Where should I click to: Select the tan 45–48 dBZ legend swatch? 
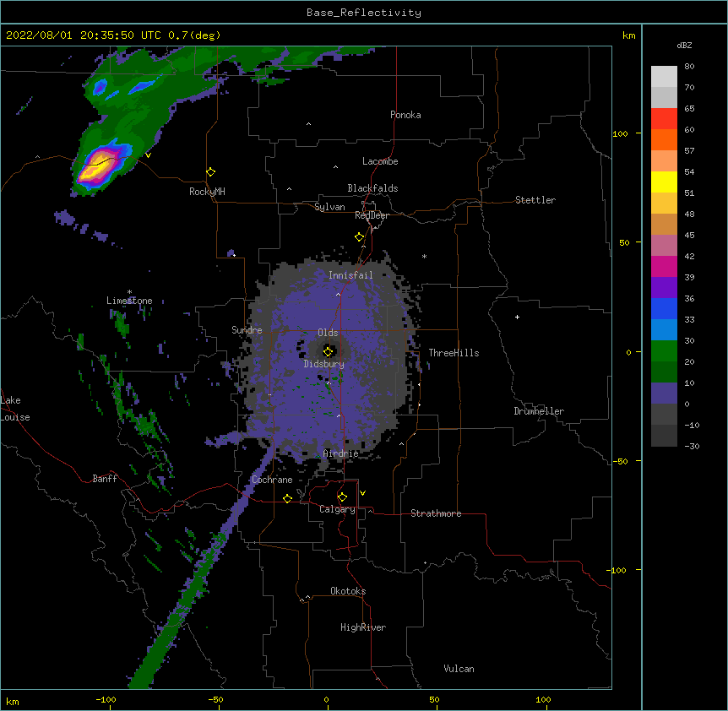tap(664, 224)
